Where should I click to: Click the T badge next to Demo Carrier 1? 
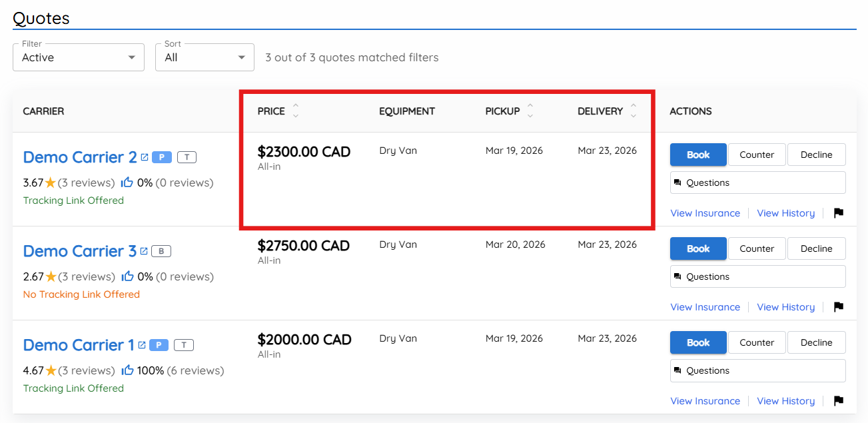click(x=184, y=345)
